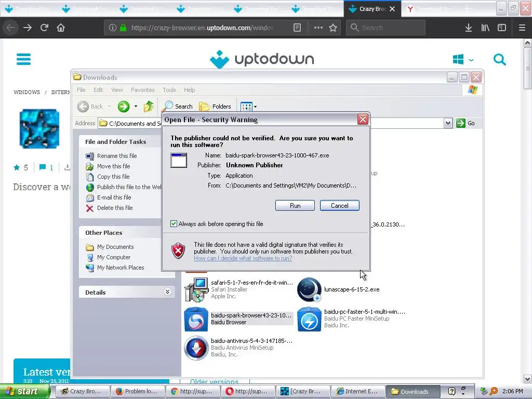Switch to the Yandex browser tab
This screenshot has width=532, height=399.
tap(430, 9)
